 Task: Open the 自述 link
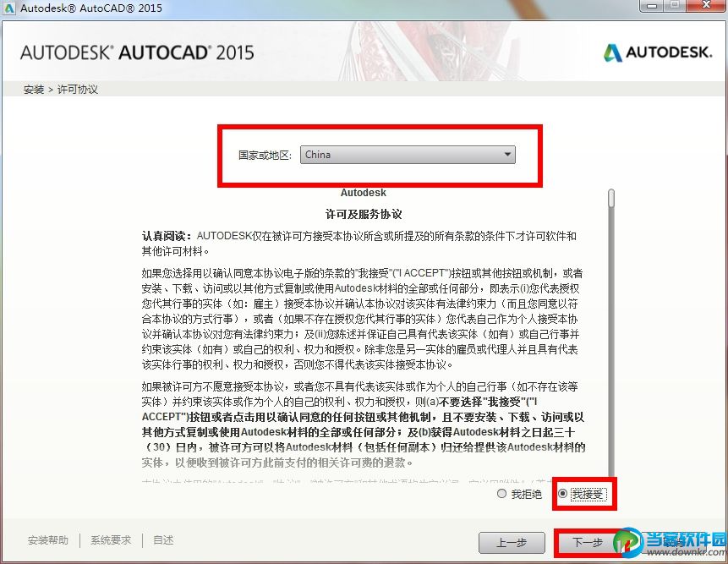(163, 540)
